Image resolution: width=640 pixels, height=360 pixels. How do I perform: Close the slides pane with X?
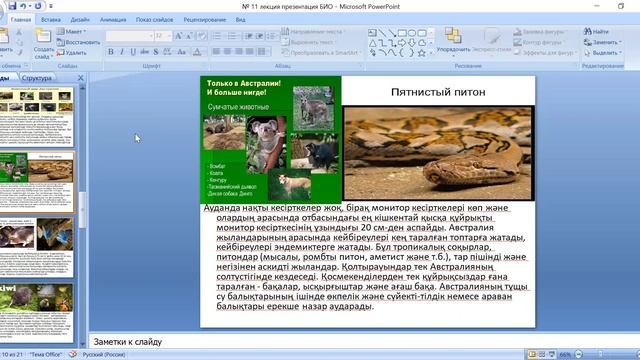pyautogui.click(x=80, y=78)
